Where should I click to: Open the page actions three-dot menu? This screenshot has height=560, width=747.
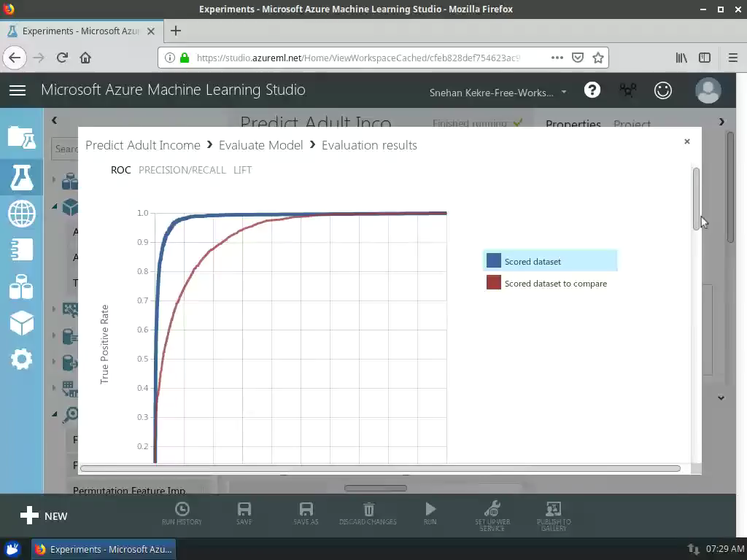(557, 58)
